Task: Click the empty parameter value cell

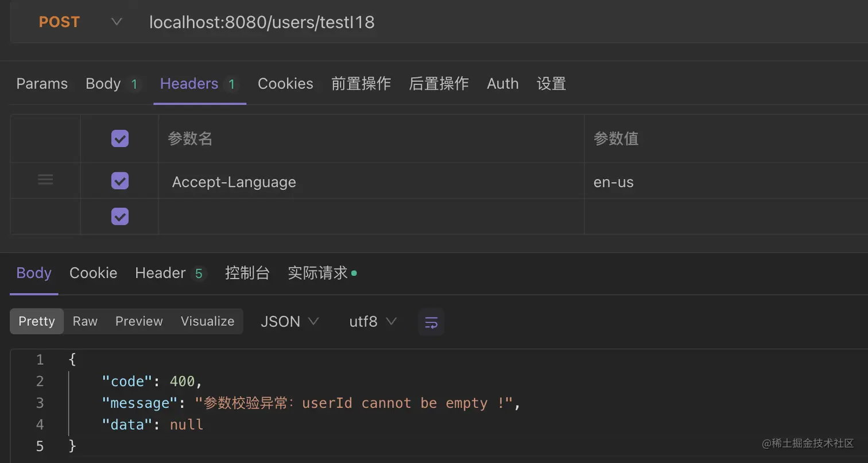Action: 726,217
